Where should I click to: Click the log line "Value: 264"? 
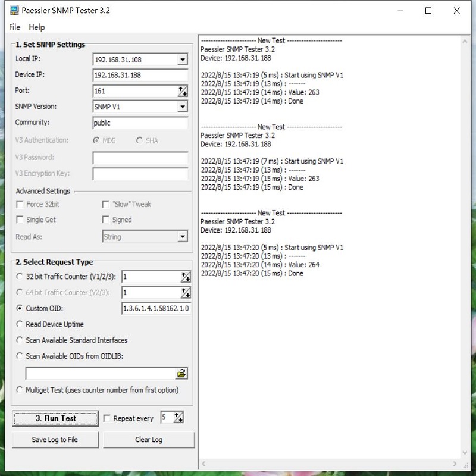click(x=260, y=265)
